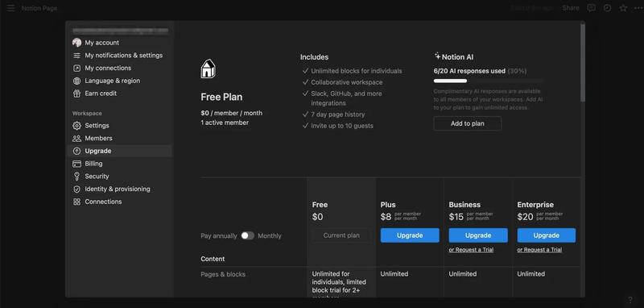Click '7 day page history' feature
This screenshot has width=644, height=308.
337,114
